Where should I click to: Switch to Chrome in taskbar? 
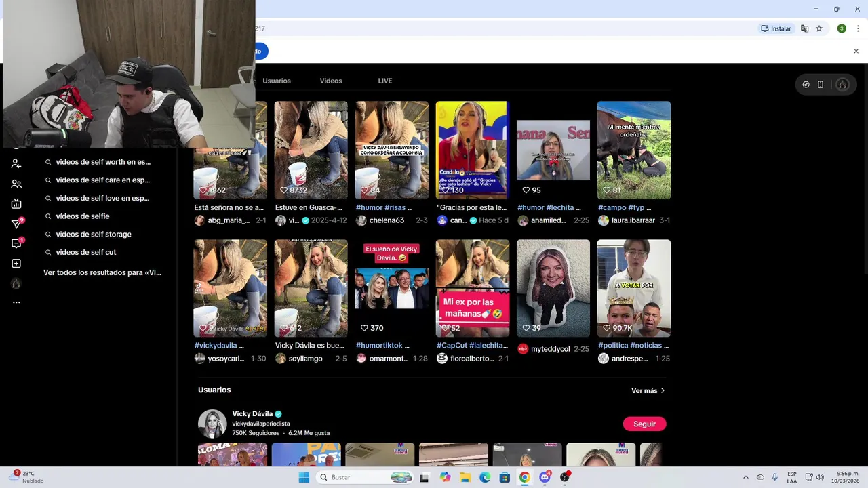point(524,477)
